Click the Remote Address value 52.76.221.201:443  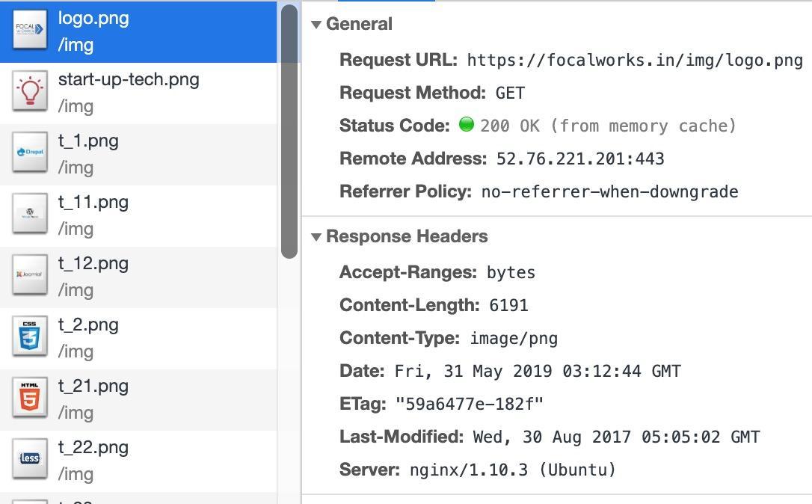[579, 159]
